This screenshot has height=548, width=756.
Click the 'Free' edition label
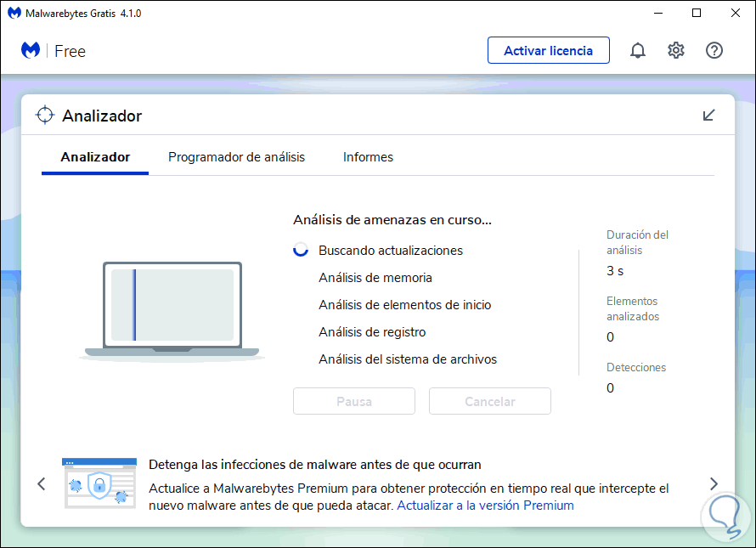pyautogui.click(x=70, y=51)
